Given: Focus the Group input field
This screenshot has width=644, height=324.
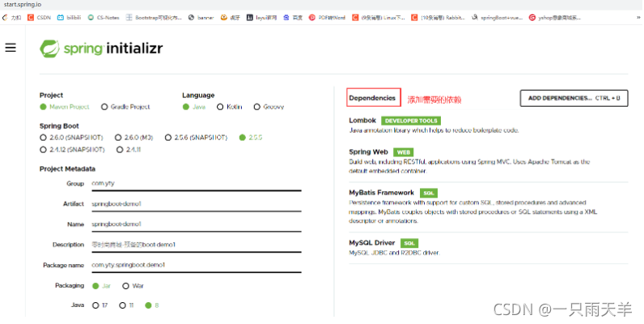Looking at the screenshot, I should [197, 184].
